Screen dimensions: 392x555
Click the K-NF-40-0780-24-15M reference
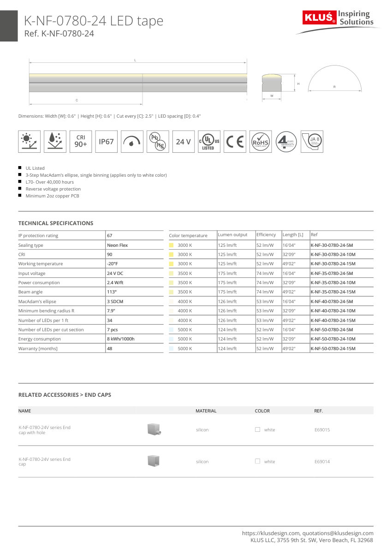pyautogui.click(x=333, y=320)
